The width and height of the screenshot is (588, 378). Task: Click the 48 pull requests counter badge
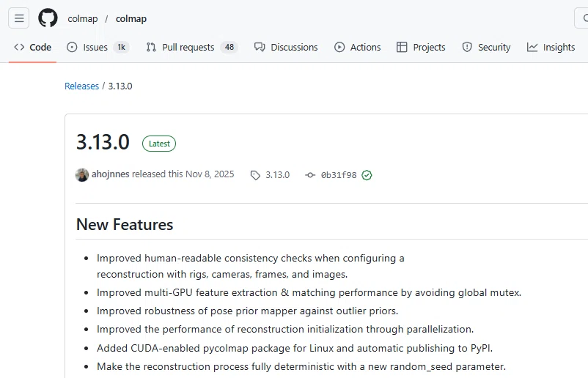point(229,47)
